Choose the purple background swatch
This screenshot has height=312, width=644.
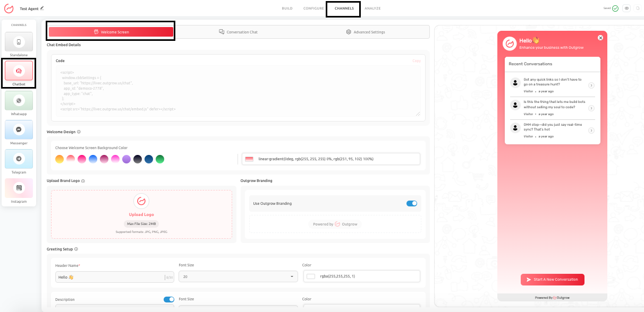tap(126, 159)
